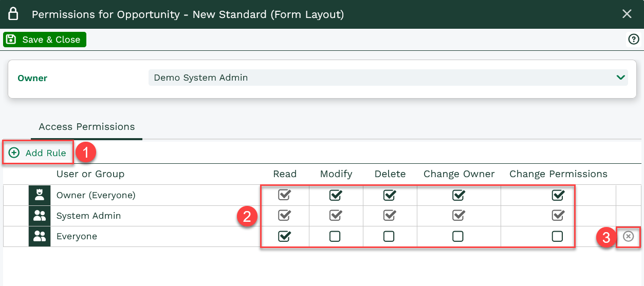Image resolution: width=644 pixels, height=286 pixels.
Task: Toggle Change Permissions for System Admin
Action: 558,216
